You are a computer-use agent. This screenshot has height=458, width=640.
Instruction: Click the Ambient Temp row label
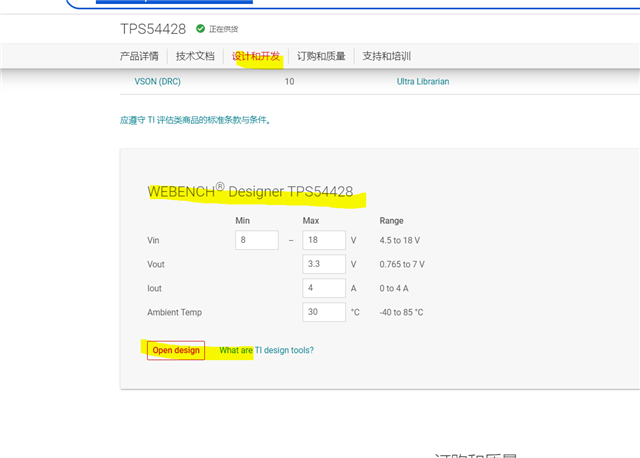(x=174, y=312)
